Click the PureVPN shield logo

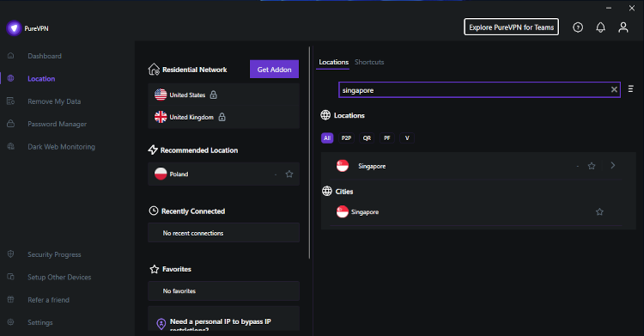tap(14, 28)
